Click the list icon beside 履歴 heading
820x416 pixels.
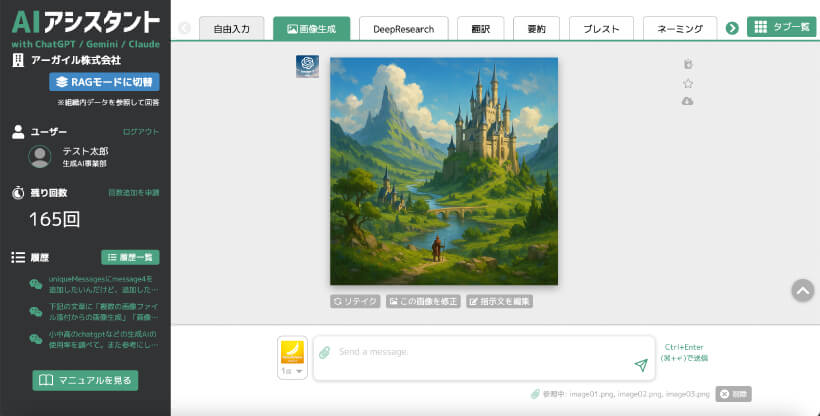18,257
